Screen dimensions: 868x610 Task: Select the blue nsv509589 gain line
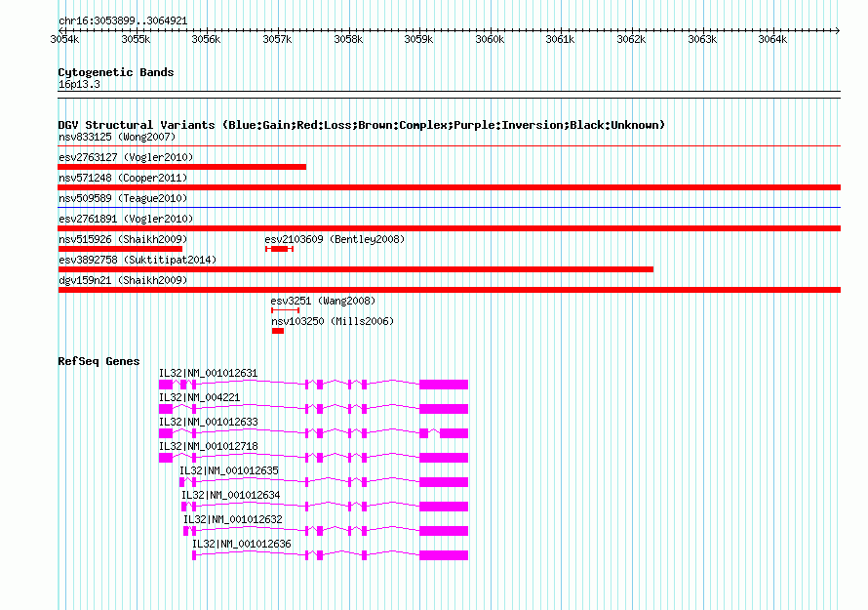tap(449, 208)
